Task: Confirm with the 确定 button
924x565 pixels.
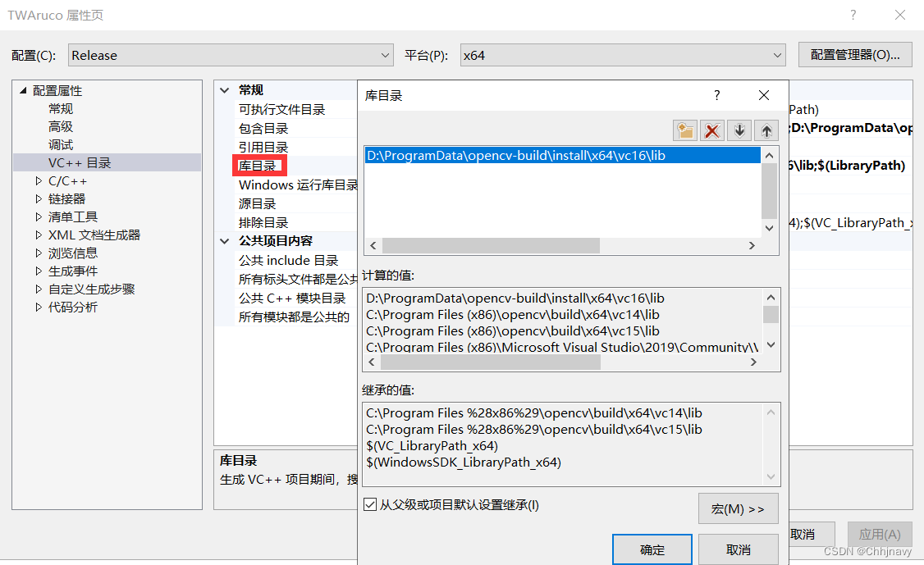Action: pyautogui.click(x=652, y=549)
